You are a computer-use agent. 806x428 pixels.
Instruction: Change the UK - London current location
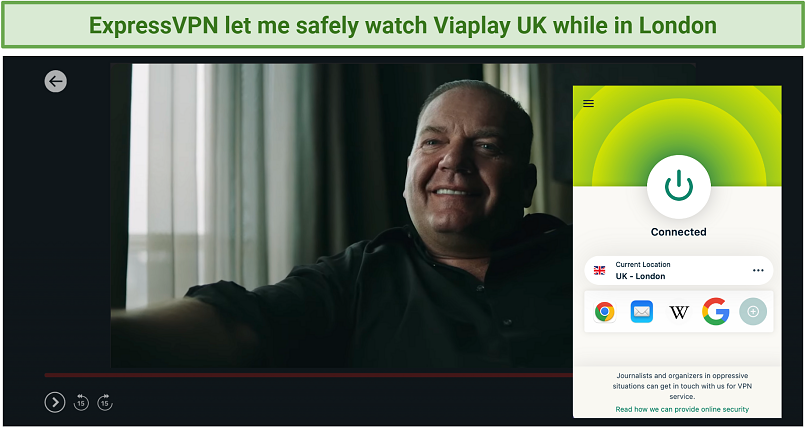pos(679,270)
